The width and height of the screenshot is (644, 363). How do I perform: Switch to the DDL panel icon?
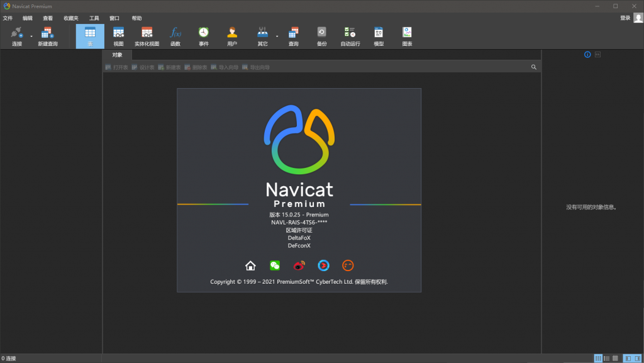pos(597,55)
